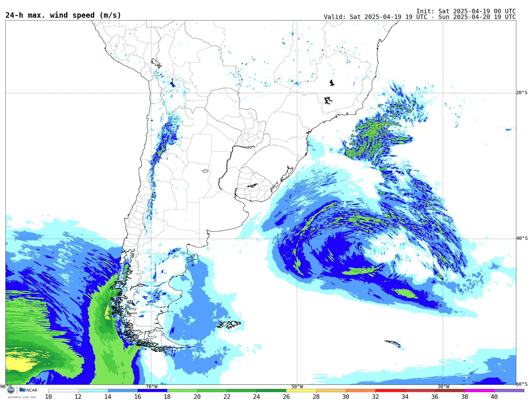Click the 30°W longitude label

443,386
